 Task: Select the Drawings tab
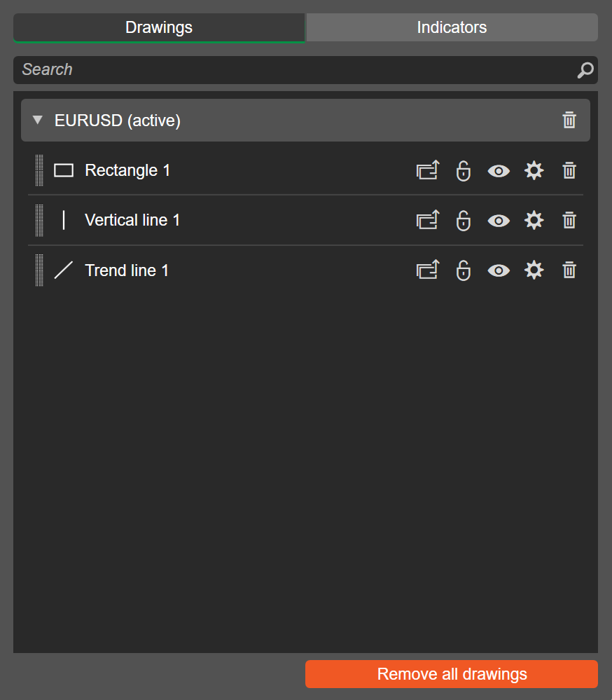(x=159, y=27)
